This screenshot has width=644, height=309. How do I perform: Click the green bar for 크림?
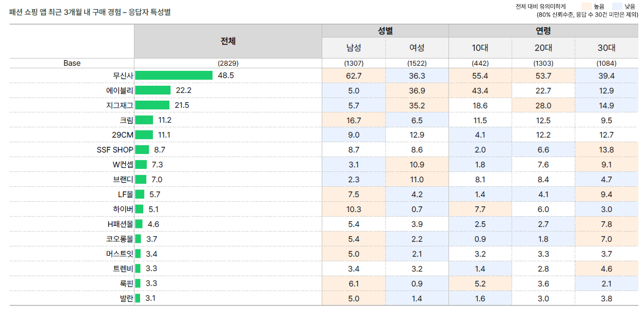tap(144, 120)
